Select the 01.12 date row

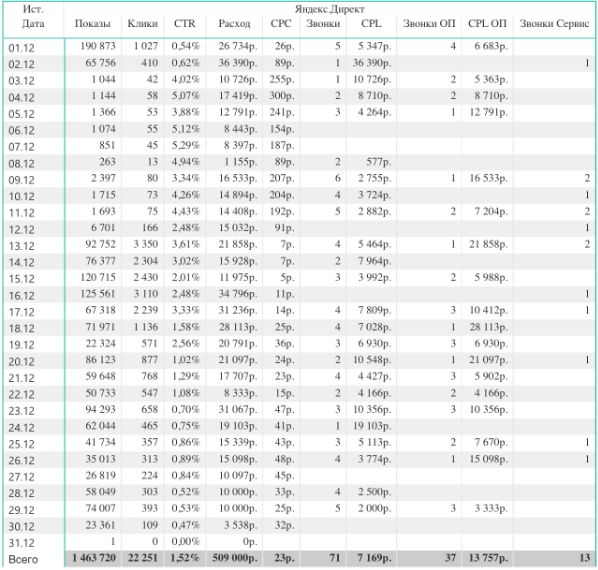299,47
